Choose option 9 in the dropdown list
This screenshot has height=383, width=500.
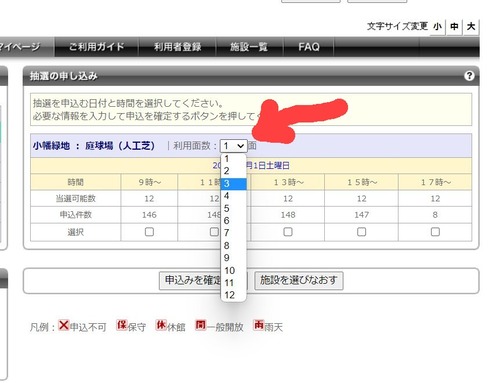(233, 258)
